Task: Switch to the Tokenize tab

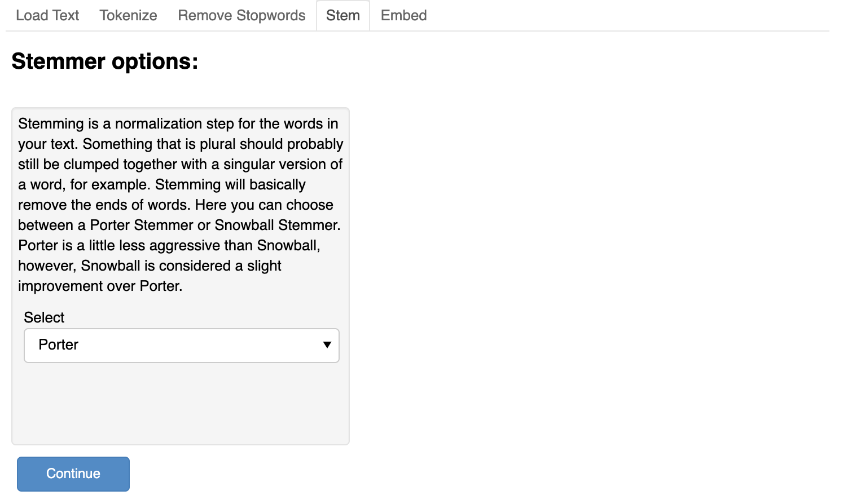Action: coord(128,16)
